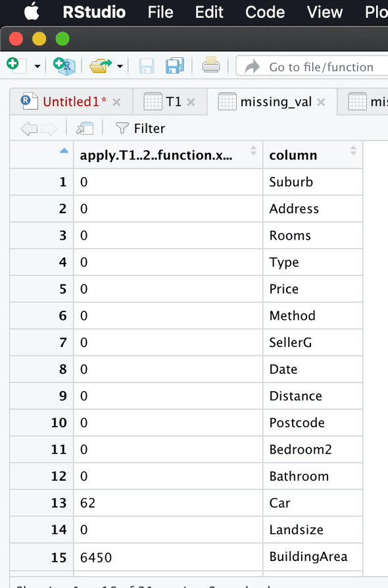Sort by apply.T1 column header
Image resolution: width=388 pixels, height=588 pixels.
[x=168, y=155]
